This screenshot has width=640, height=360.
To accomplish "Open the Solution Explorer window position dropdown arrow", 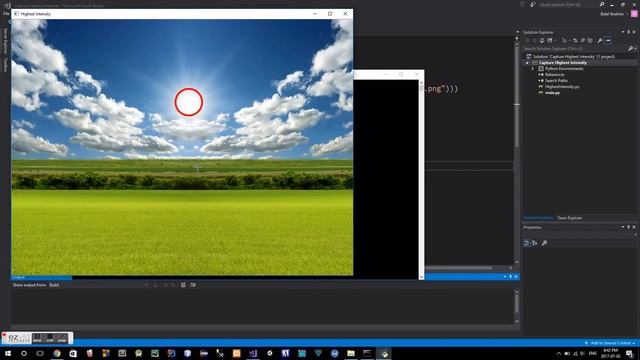I will 623,32.
